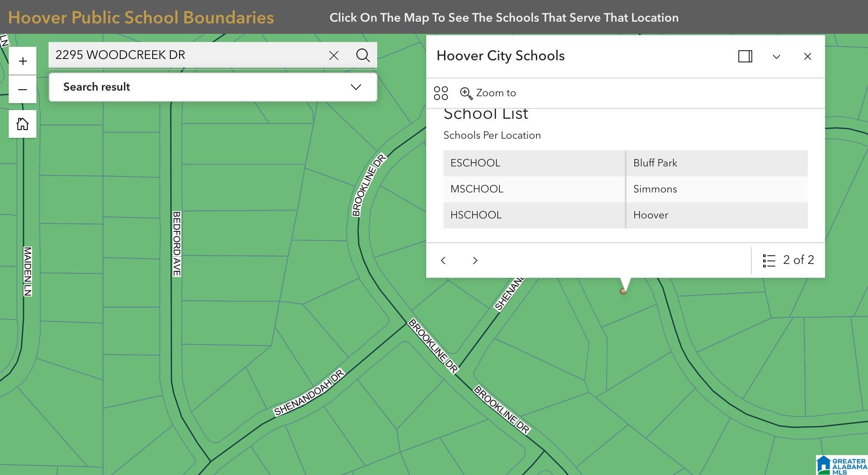Run search with the magnifier icon
Viewport: 868px width, 475px height.
pos(363,55)
